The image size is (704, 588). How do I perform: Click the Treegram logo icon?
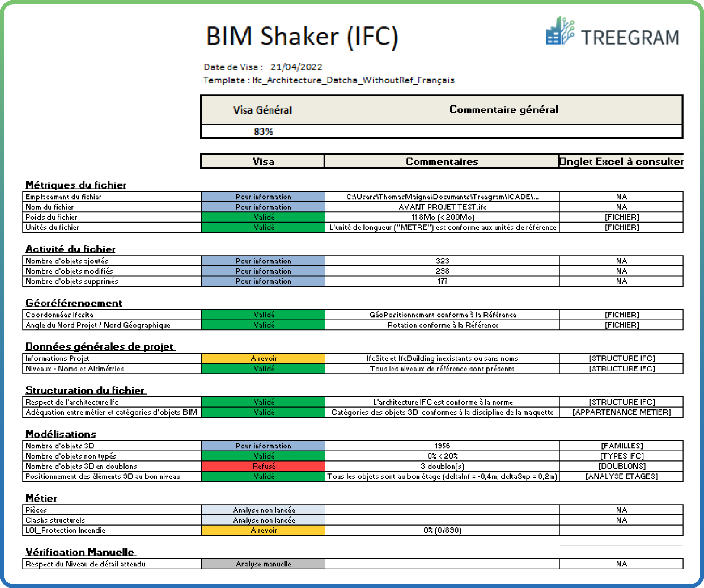coord(560,31)
